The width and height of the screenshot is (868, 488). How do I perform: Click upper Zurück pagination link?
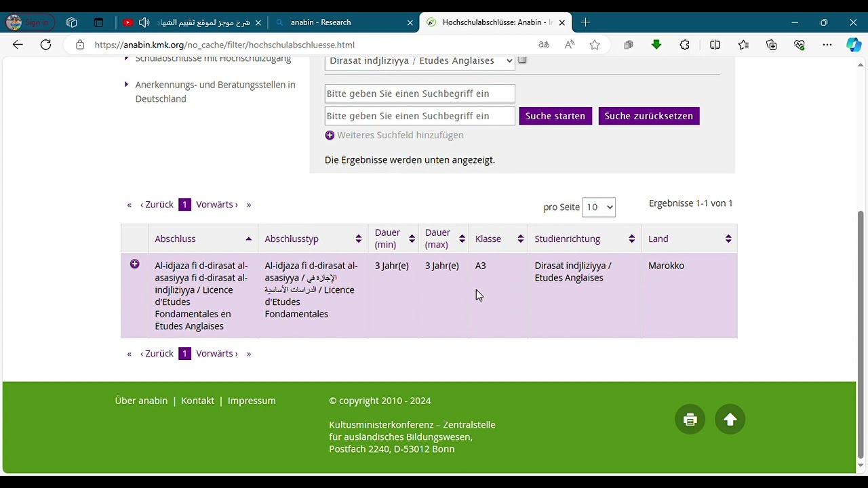(157, 205)
